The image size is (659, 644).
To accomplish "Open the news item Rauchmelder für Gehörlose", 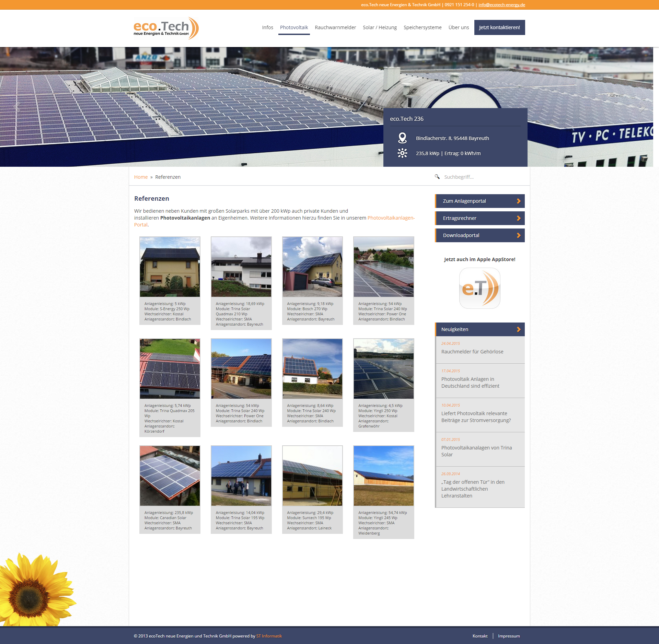I will (x=472, y=352).
